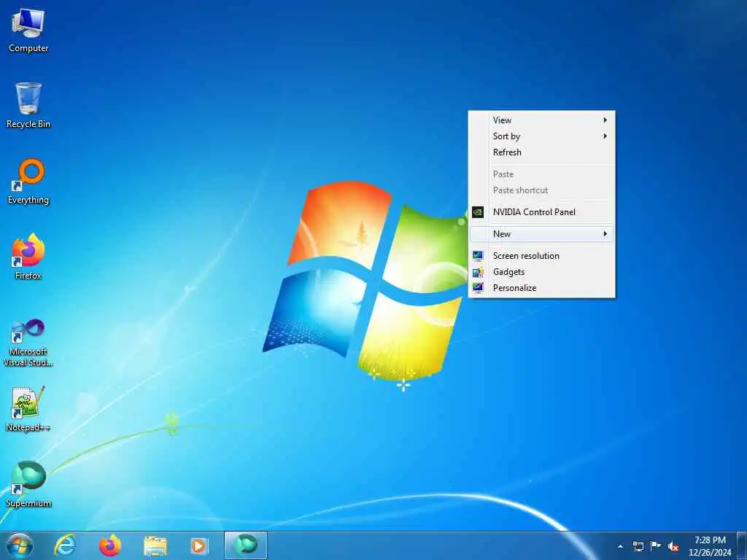Open the network status tray icon
The height and width of the screenshot is (560, 747).
[638, 546]
